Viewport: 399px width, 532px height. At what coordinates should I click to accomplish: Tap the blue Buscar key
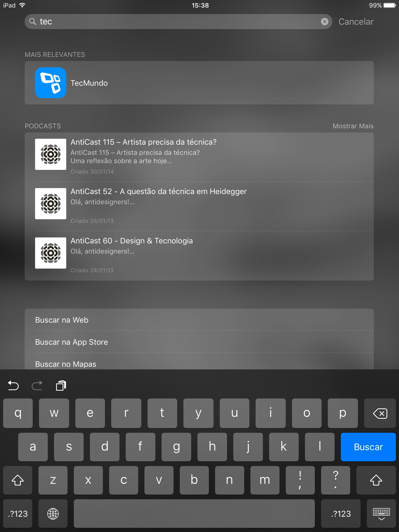[x=368, y=447]
